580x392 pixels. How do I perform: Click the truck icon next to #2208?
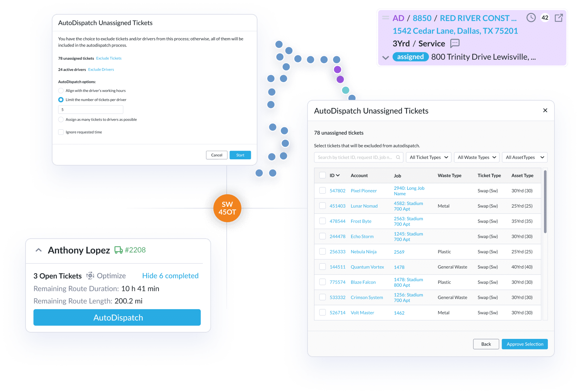[x=119, y=250]
